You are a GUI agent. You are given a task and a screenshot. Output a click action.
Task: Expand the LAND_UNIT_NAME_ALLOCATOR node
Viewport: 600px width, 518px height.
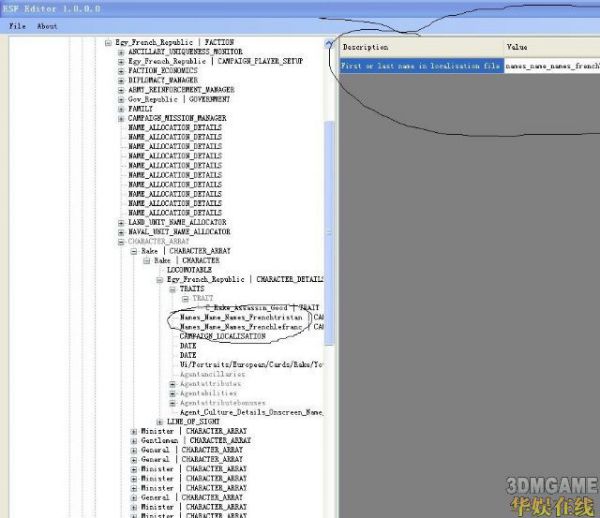pos(122,222)
